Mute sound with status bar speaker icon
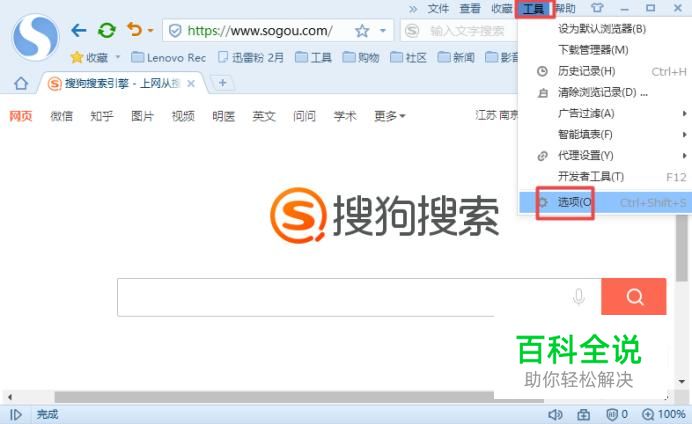Viewport: 692px width, 424px height. pyautogui.click(x=555, y=414)
